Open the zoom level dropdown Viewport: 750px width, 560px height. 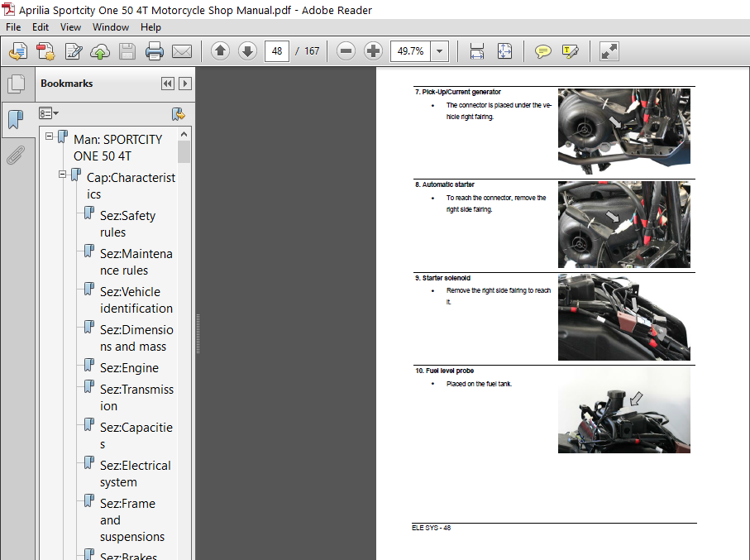(440, 50)
